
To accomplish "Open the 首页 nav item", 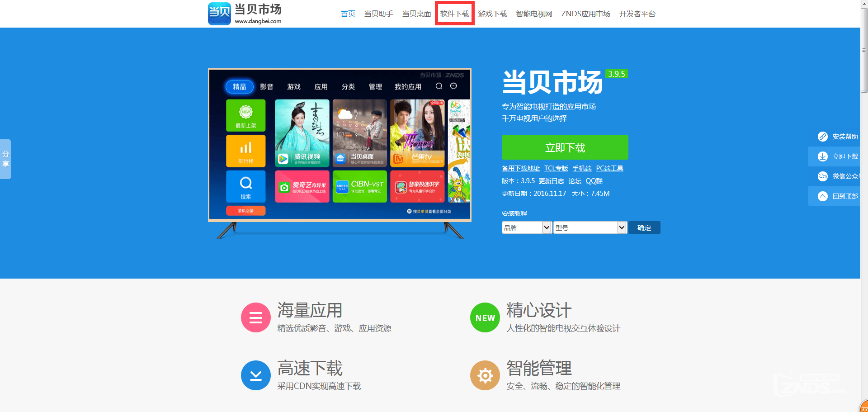I will [x=348, y=14].
